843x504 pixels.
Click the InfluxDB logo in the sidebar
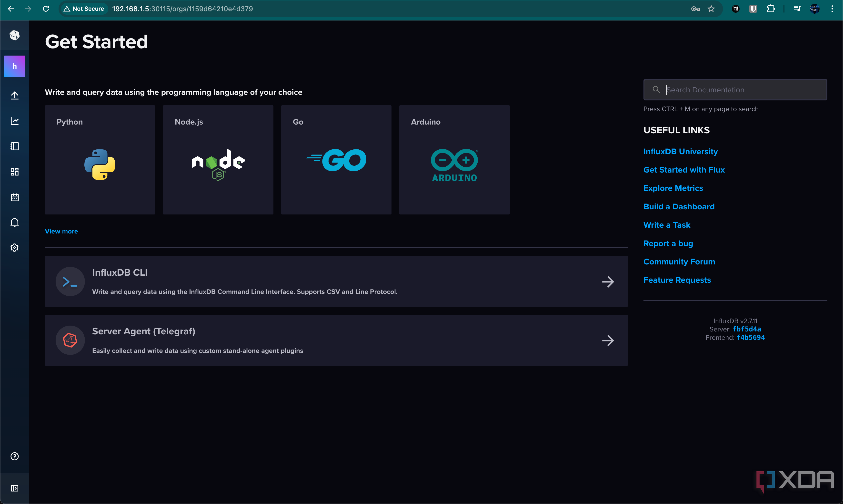coord(14,35)
